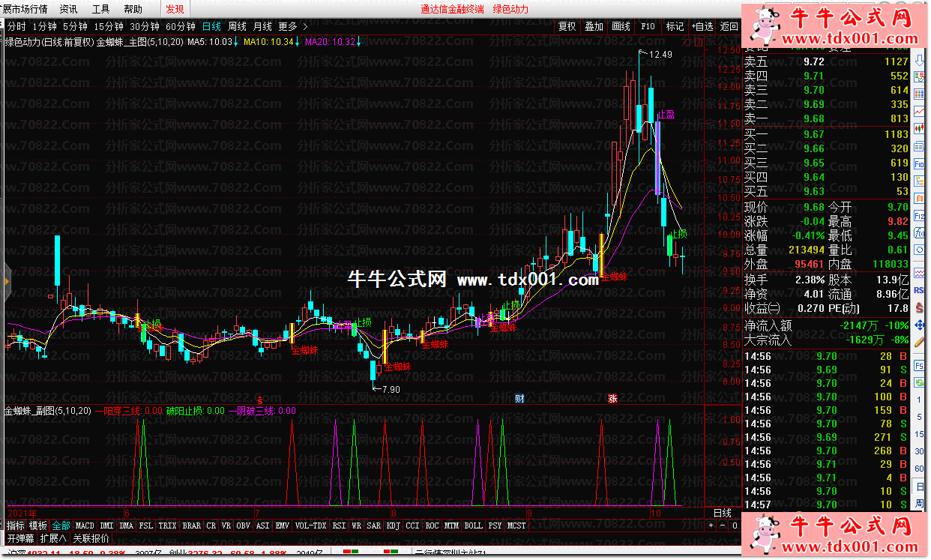Open the 工具 menu

(100, 9)
